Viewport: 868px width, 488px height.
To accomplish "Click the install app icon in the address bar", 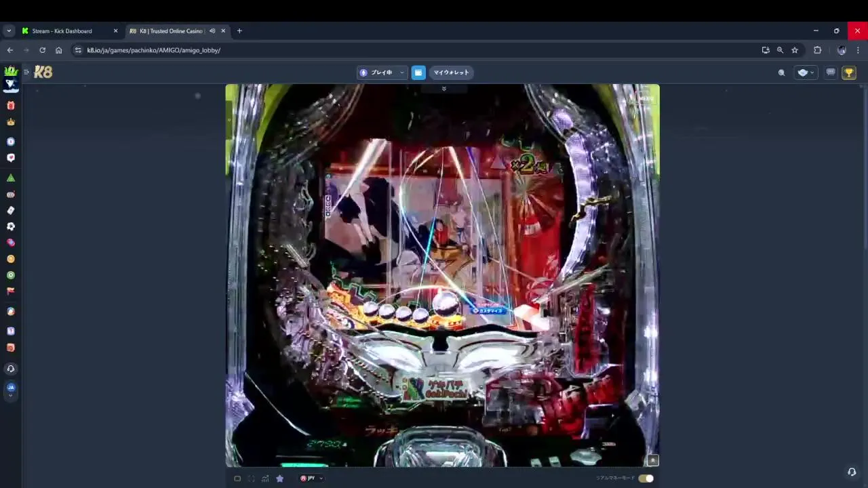I will pyautogui.click(x=766, y=50).
